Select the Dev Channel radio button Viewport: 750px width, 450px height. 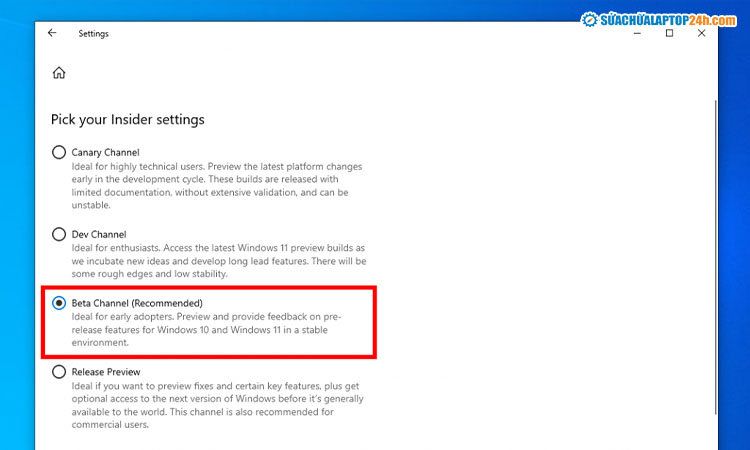pos(59,234)
